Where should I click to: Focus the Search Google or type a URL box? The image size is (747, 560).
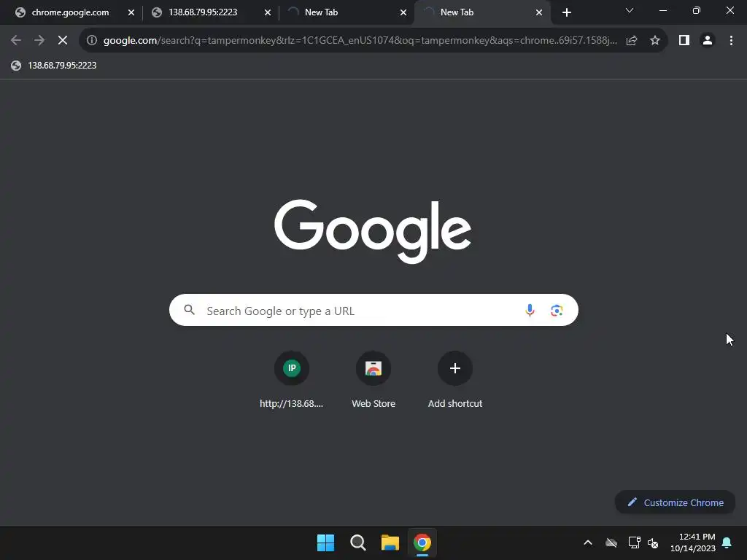click(x=373, y=310)
